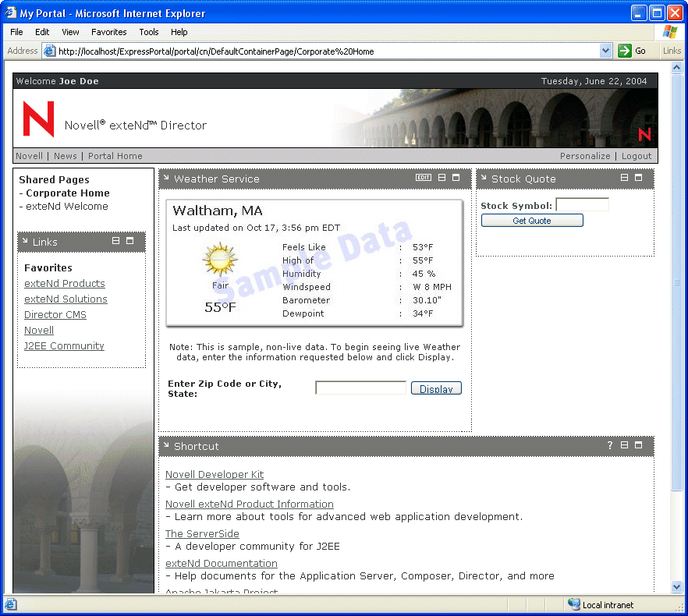Image resolution: width=688 pixels, height=616 pixels.
Task: Open J2EE Community favorite link
Action: coord(64,345)
